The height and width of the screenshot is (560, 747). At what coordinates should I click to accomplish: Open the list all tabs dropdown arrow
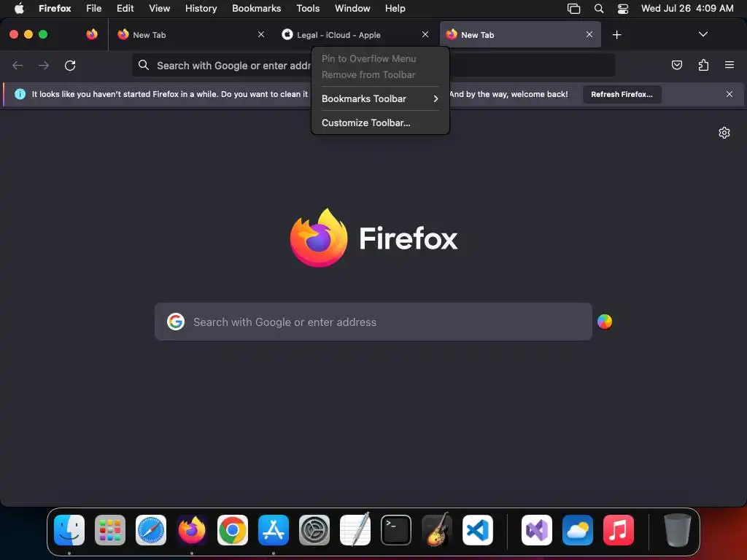(703, 34)
